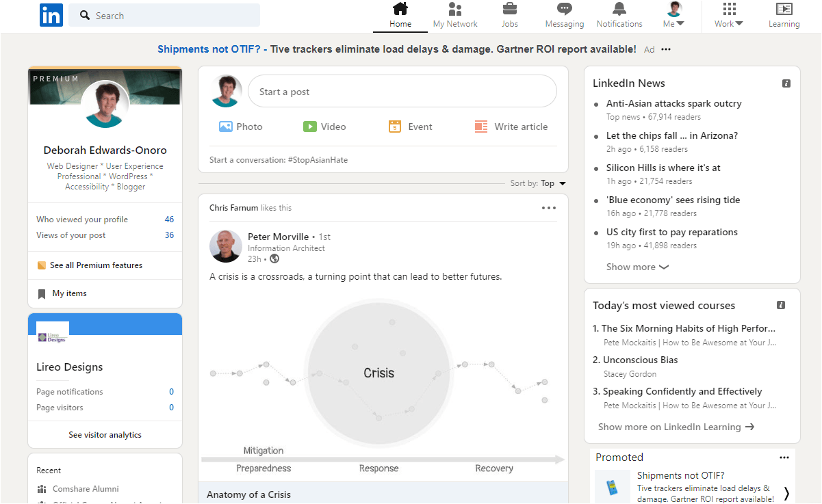Open the Learning video icon

(784, 9)
